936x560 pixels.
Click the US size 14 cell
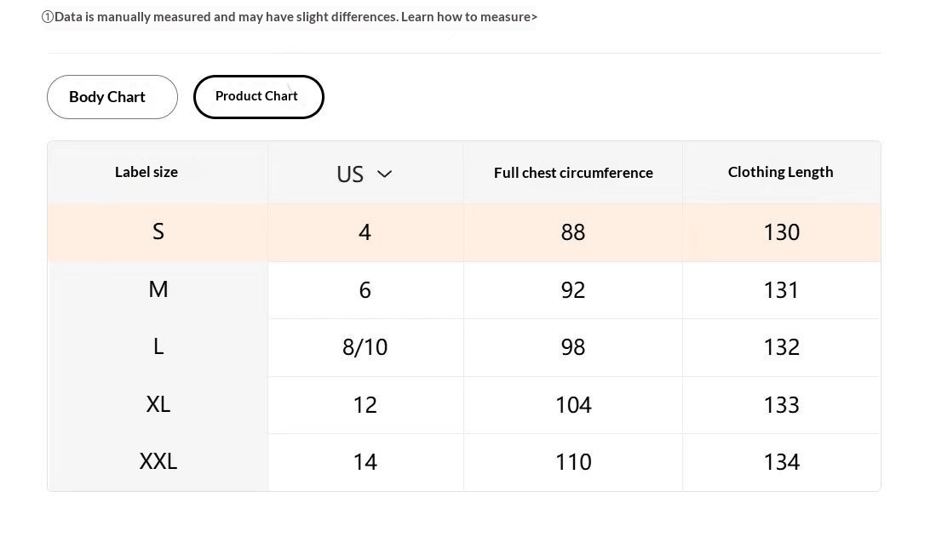365,462
